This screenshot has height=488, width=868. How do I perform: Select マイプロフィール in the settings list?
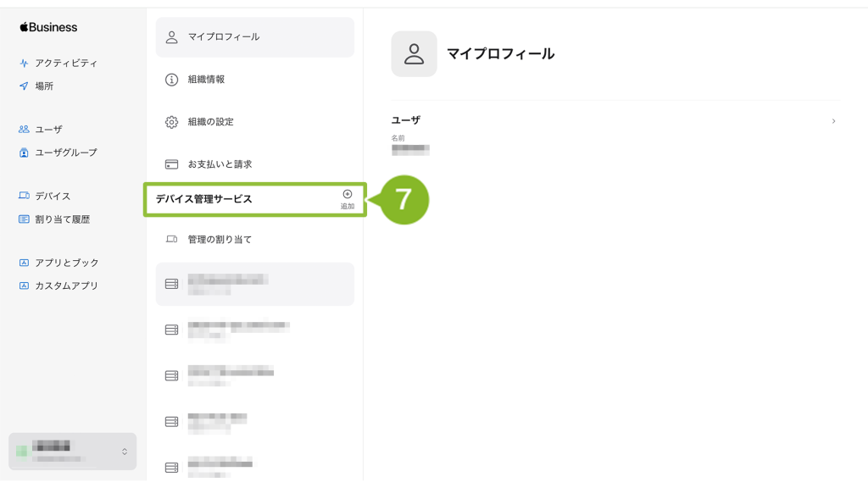click(x=254, y=37)
